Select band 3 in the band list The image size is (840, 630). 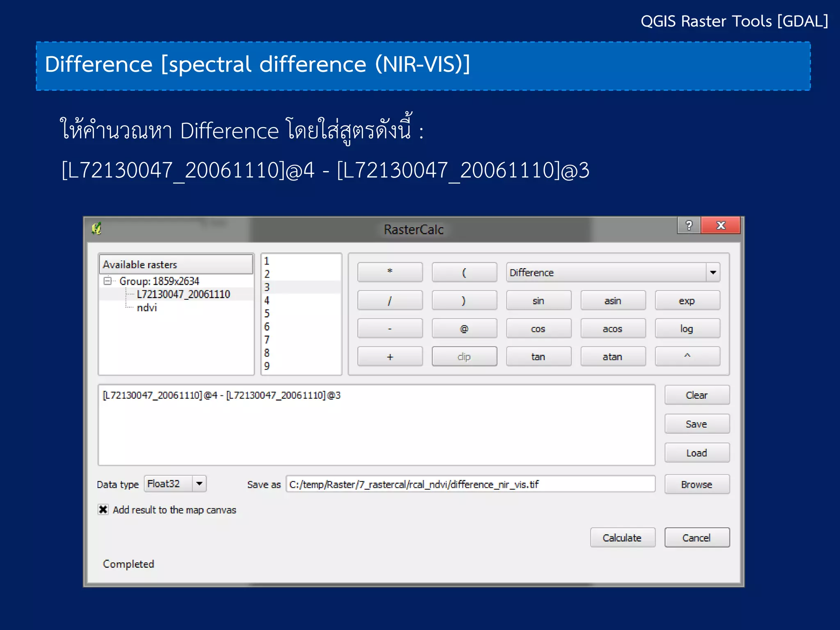tap(301, 287)
